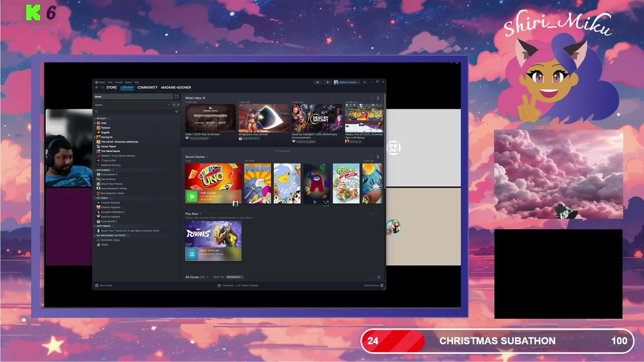Open the Help menu
Image resolution: width=644 pixels, height=362 pixels.
coord(136,82)
